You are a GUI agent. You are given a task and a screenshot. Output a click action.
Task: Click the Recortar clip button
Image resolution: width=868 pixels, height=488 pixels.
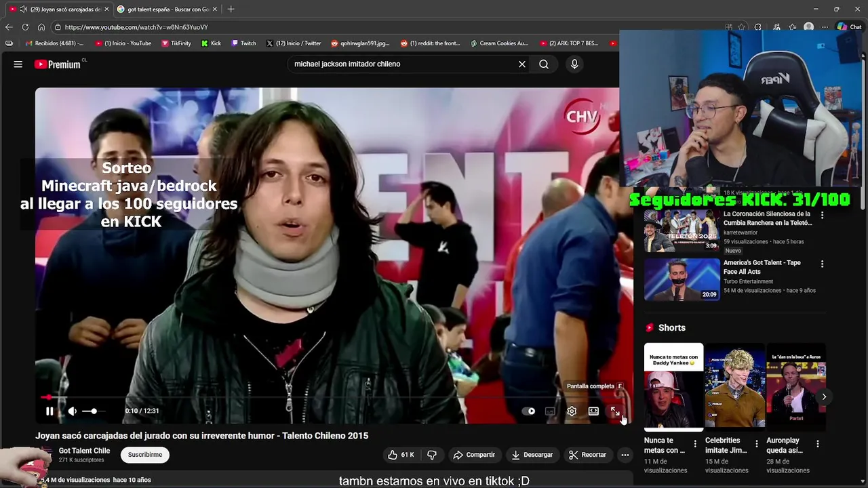587,455
